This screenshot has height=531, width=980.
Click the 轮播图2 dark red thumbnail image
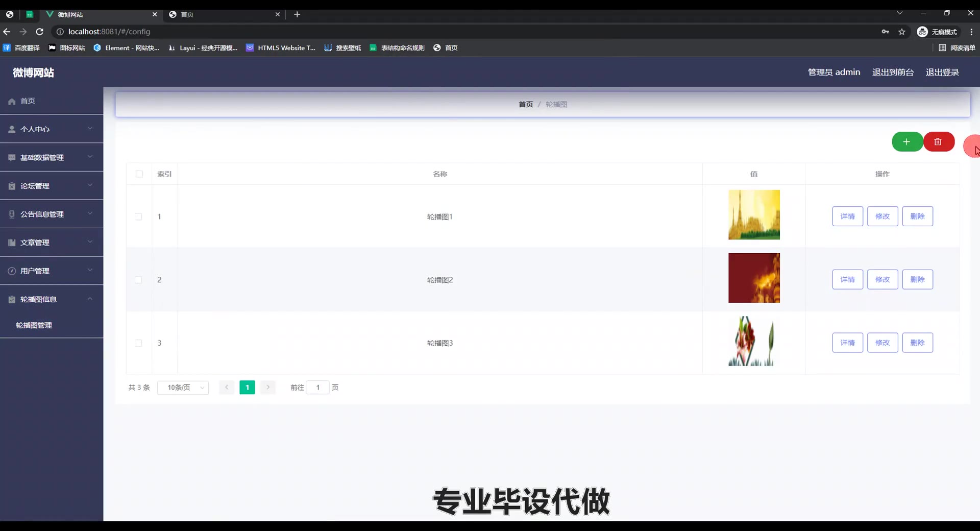point(754,278)
